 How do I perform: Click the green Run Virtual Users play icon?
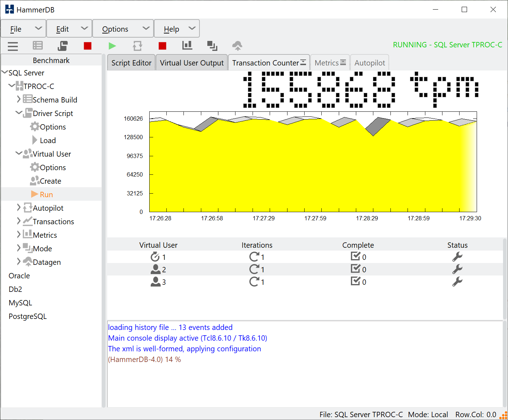112,46
